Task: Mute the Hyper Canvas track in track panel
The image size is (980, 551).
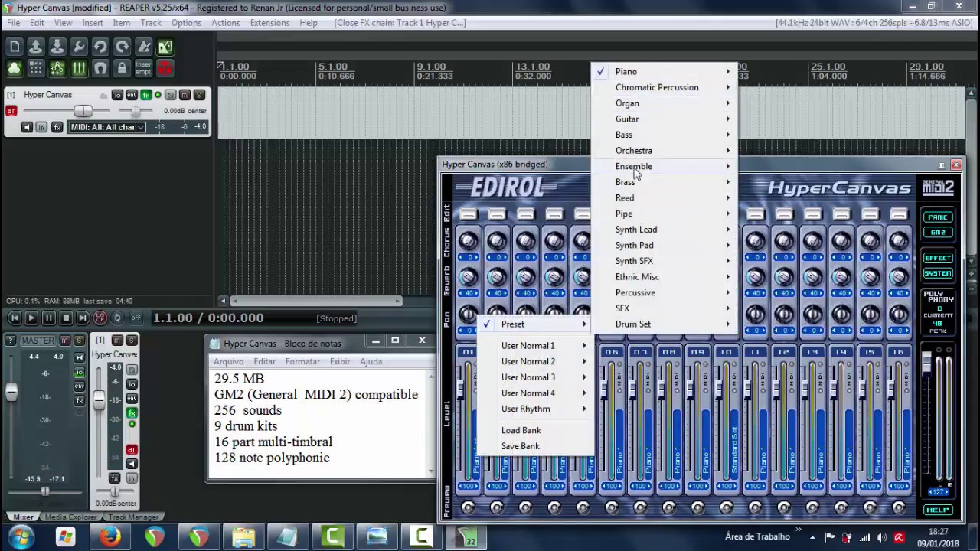Action: 185,95
